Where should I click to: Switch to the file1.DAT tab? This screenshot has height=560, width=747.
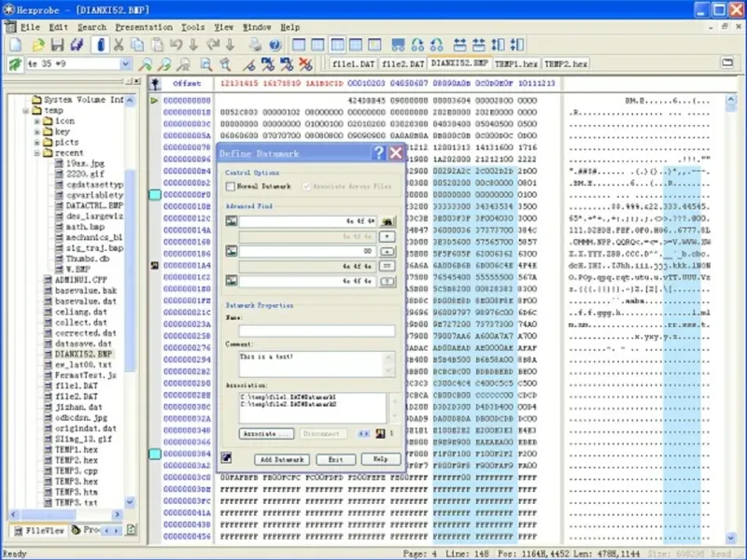point(353,63)
